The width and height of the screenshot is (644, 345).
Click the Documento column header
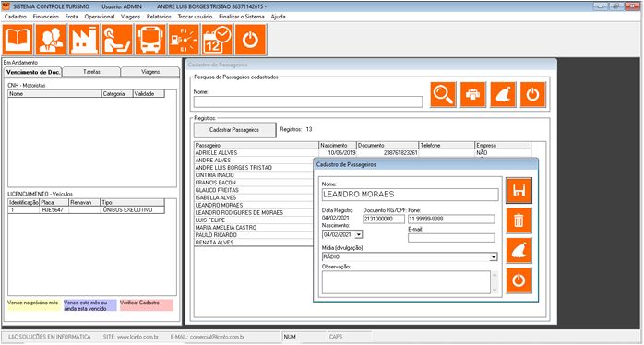pyautogui.click(x=387, y=146)
